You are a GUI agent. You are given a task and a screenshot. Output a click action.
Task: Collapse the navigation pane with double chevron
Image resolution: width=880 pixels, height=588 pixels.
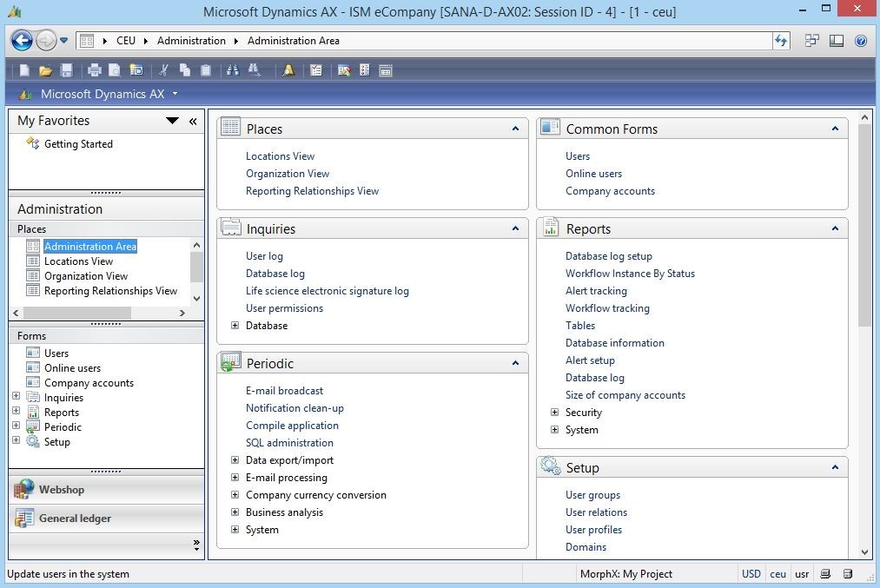(x=193, y=122)
